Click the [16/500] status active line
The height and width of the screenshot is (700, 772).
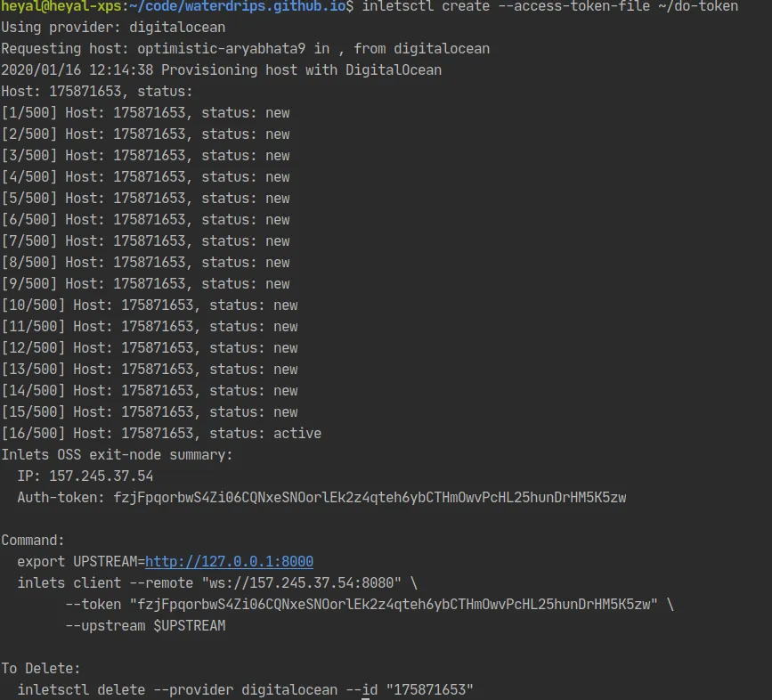tap(161, 433)
